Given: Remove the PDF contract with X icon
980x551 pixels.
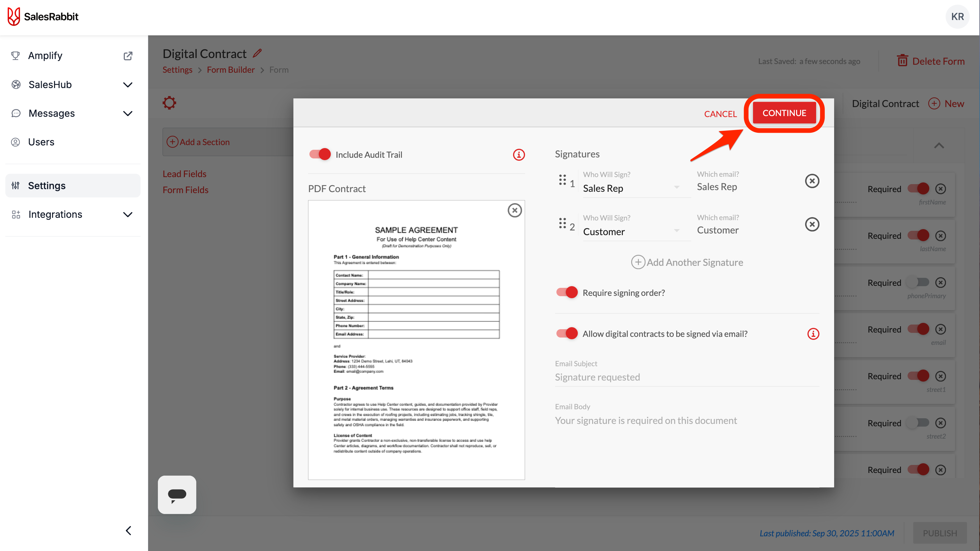Looking at the screenshot, I should tap(514, 210).
